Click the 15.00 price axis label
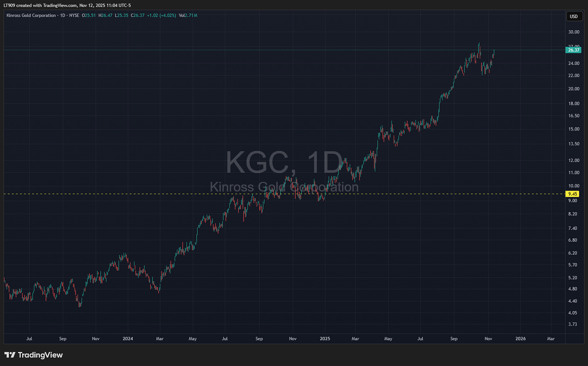Image resolution: width=588 pixels, height=366 pixels. tap(573, 129)
